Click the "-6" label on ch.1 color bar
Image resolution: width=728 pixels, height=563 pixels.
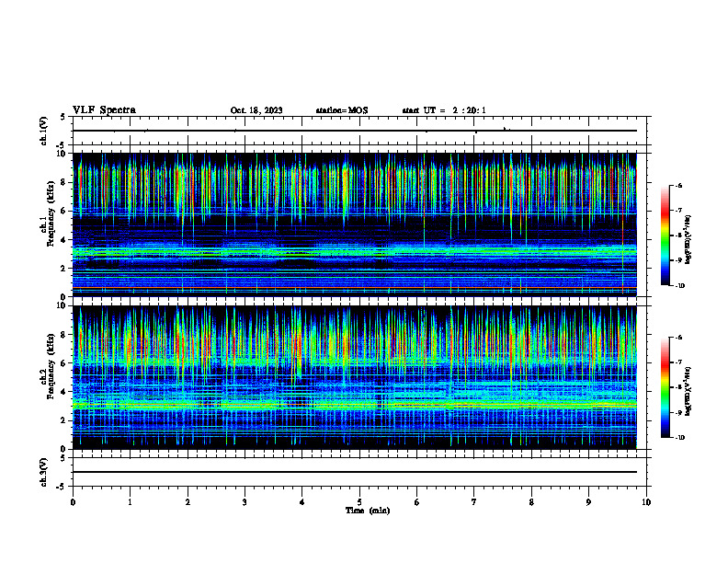coord(678,186)
